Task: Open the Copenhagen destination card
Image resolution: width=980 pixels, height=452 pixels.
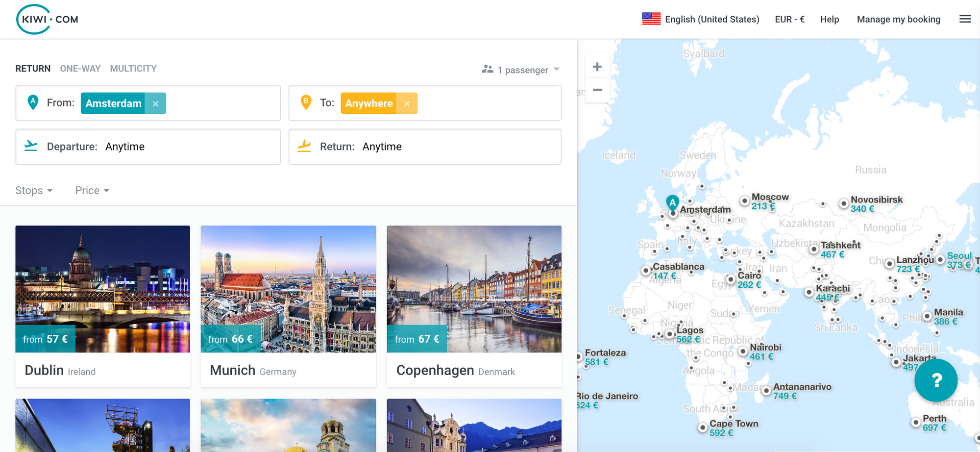Action: [474, 306]
